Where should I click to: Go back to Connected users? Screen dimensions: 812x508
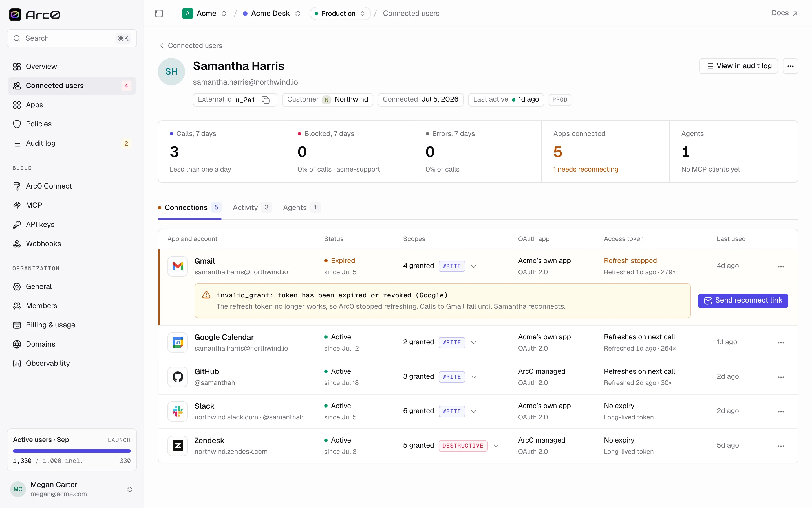[191, 46]
